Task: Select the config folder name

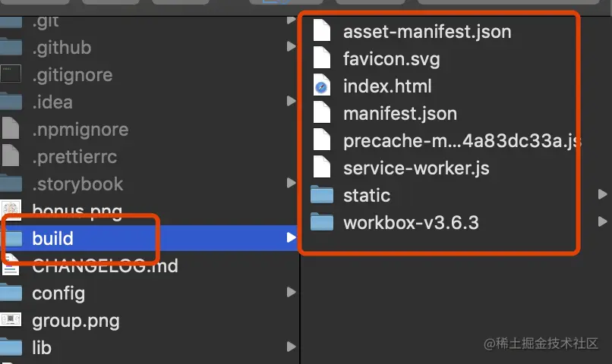Action: [x=58, y=293]
